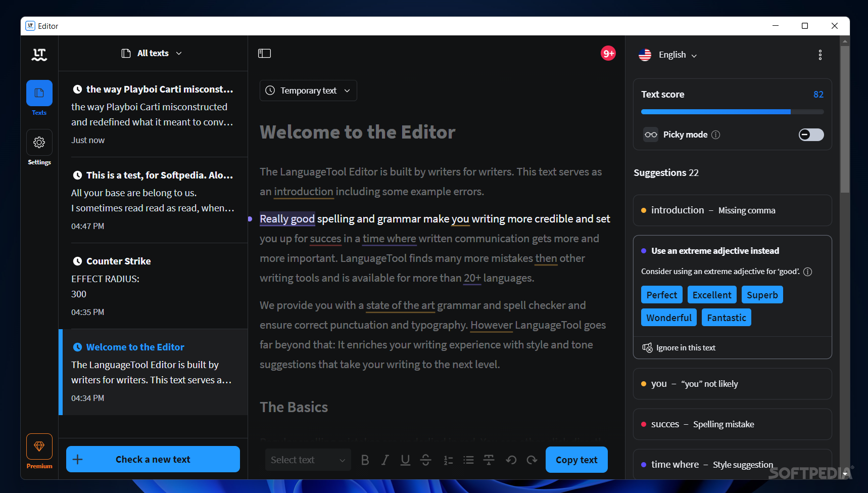Toggle the Picky mode switch
This screenshot has width=868, height=493.
tap(811, 135)
